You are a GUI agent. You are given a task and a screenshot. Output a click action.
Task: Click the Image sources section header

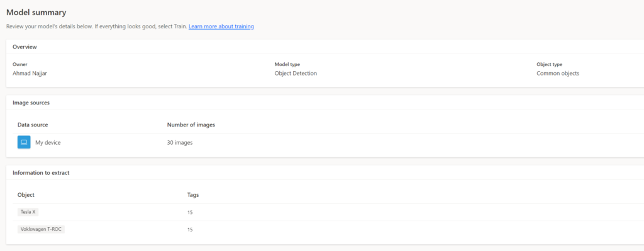tap(31, 103)
